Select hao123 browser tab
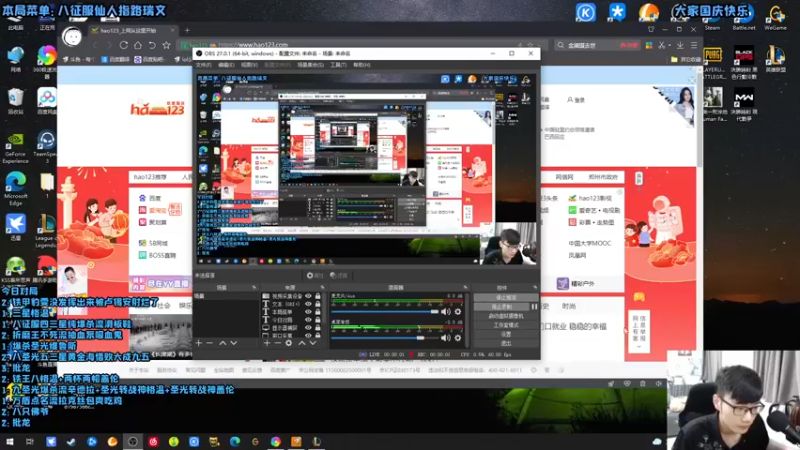Viewport: 800px width, 450px height. pyautogui.click(x=133, y=31)
